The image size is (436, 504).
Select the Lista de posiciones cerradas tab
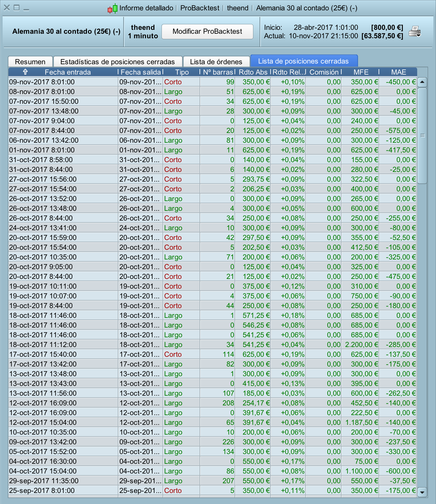[304, 61]
